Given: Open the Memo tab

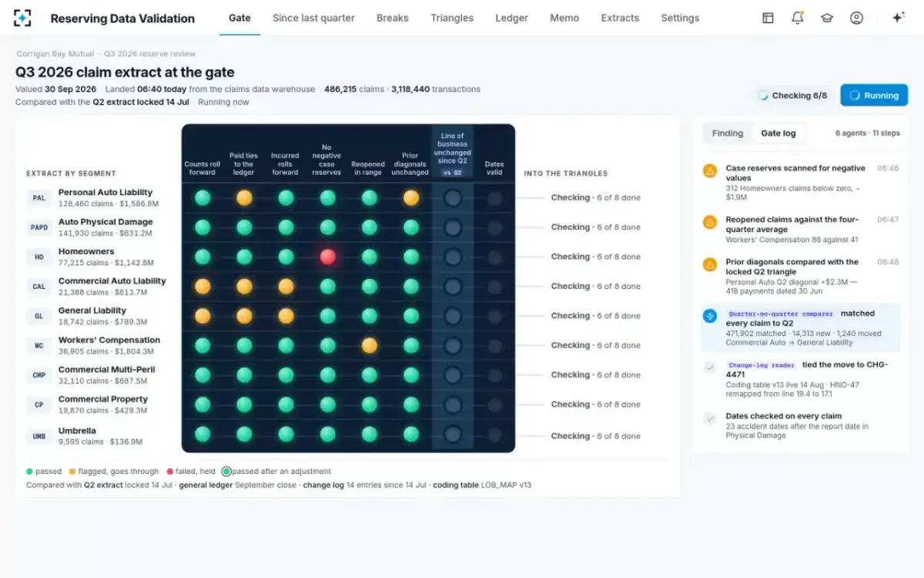Looking at the screenshot, I should click(564, 18).
